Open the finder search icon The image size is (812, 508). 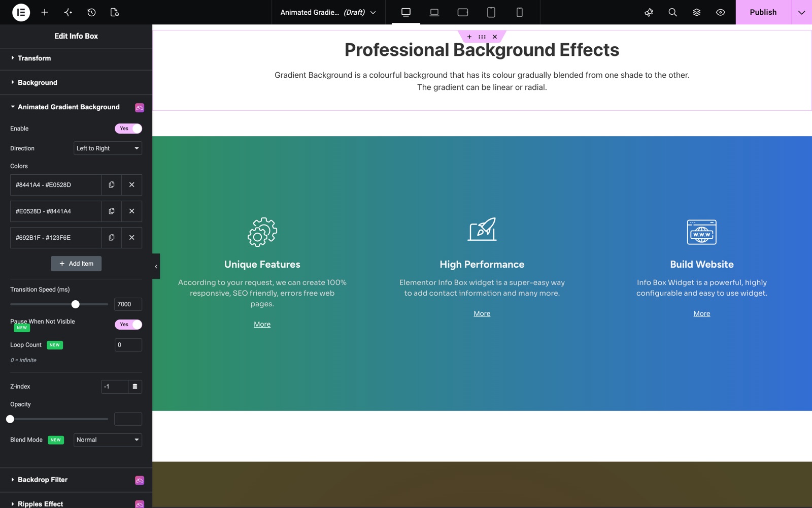coord(672,12)
